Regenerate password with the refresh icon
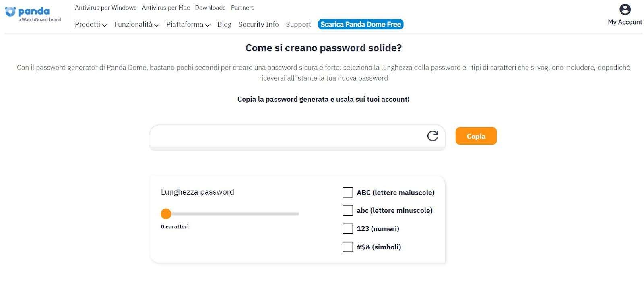 click(x=432, y=136)
